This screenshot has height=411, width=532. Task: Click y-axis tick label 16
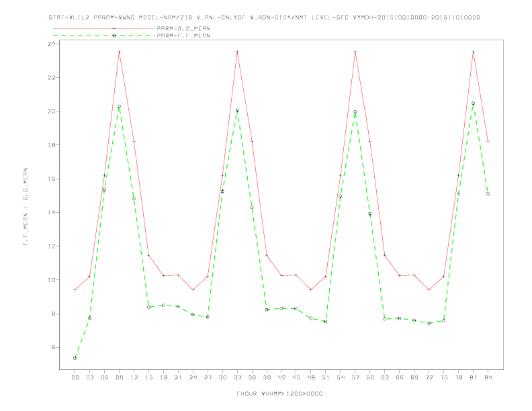(x=52, y=179)
